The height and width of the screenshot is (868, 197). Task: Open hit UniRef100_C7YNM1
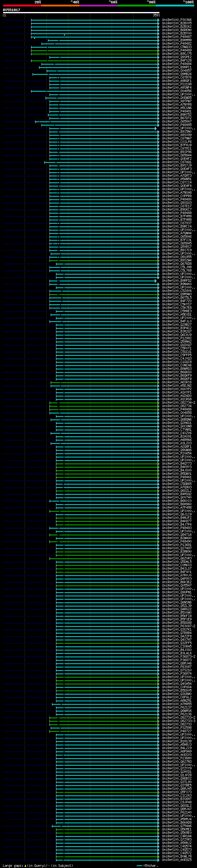[x=176, y=430]
